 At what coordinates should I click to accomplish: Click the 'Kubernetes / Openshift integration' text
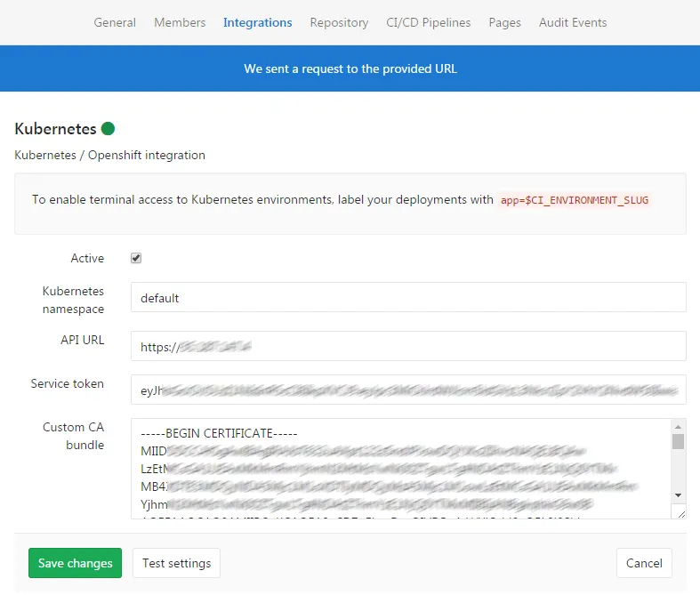point(109,155)
